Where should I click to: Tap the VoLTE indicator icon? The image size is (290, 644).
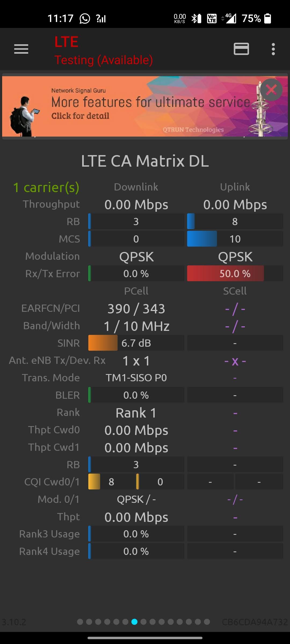click(x=212, y=19)
